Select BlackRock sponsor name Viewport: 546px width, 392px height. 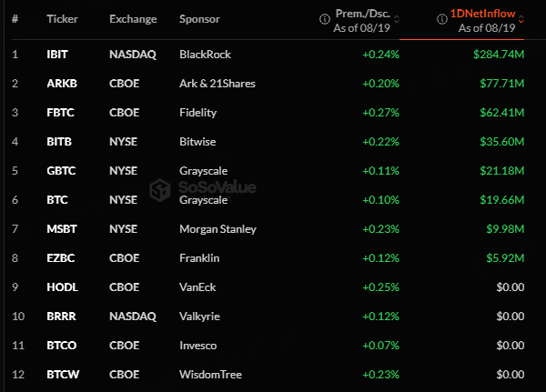point(205,55)
